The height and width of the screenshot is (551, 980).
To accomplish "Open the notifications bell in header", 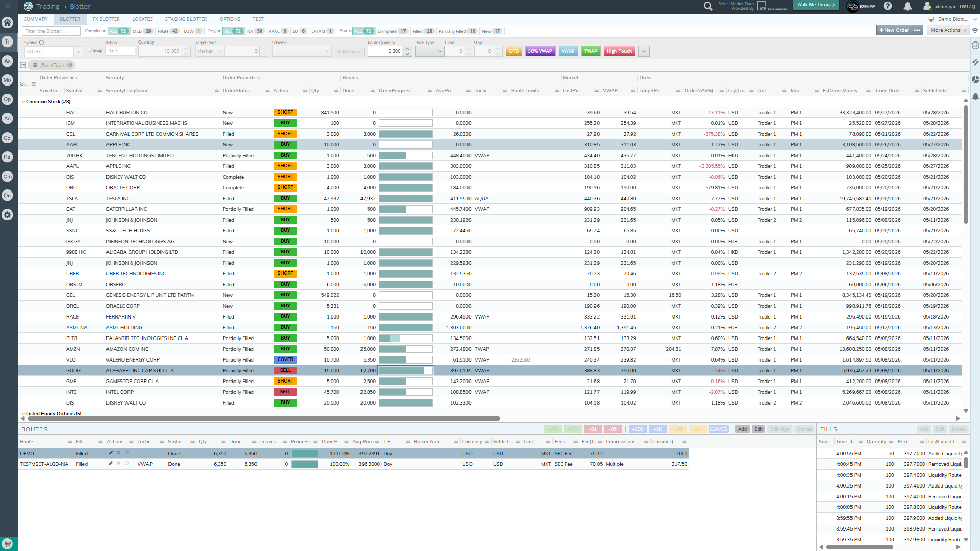I will click(907, 6).
